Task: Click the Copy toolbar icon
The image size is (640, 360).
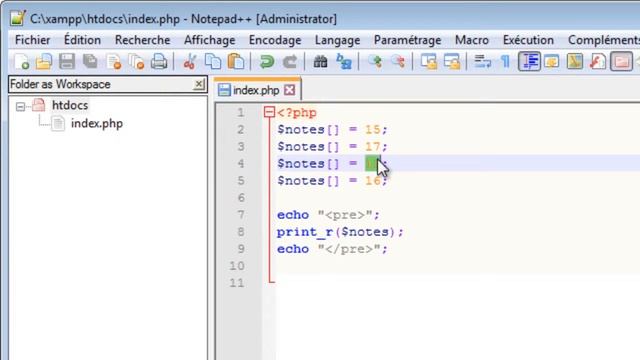Action: coord(213,62)
